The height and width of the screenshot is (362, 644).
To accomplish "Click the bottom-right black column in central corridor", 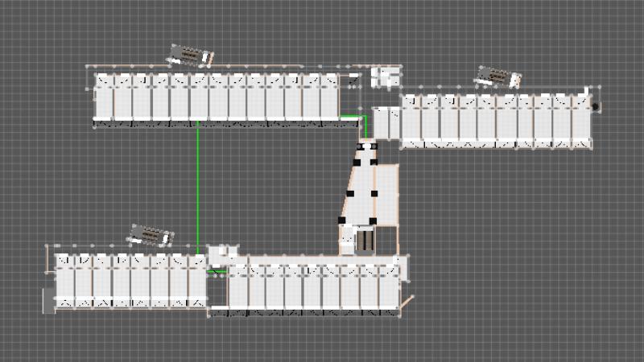I will [373, 220].
